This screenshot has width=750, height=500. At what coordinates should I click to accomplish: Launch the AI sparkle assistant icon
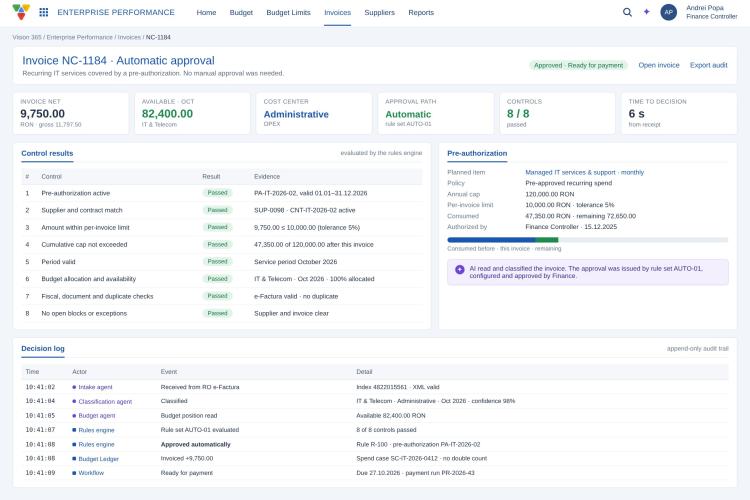coord(647,12)
